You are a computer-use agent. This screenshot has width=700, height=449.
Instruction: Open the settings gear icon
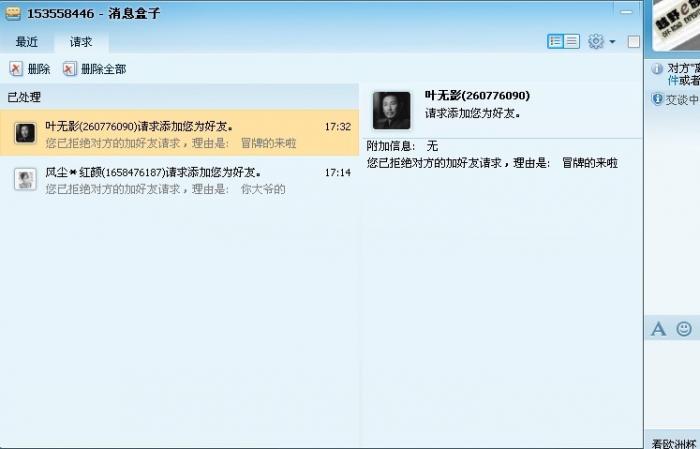click(x=596, y=41)
